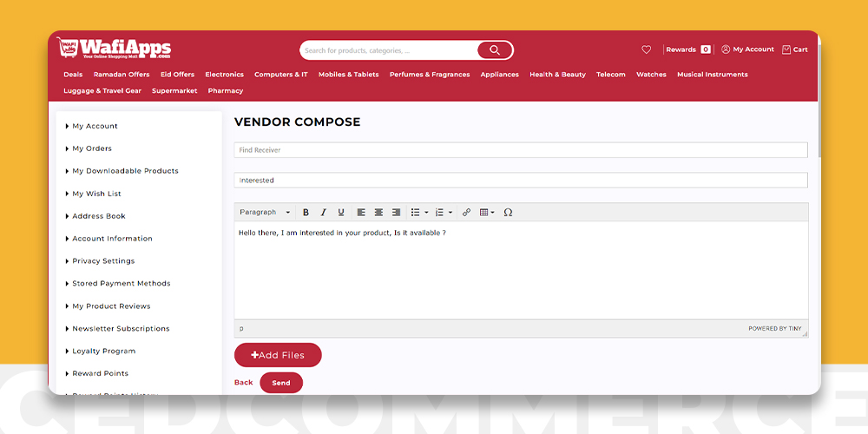
Task: Click the insert link icon
Action: pos(466,212)
